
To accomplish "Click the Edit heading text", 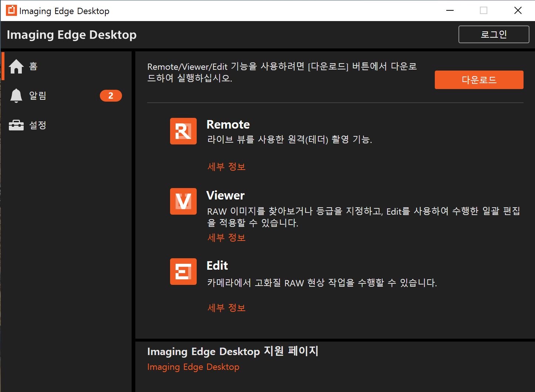I will (x=217, y=265).
